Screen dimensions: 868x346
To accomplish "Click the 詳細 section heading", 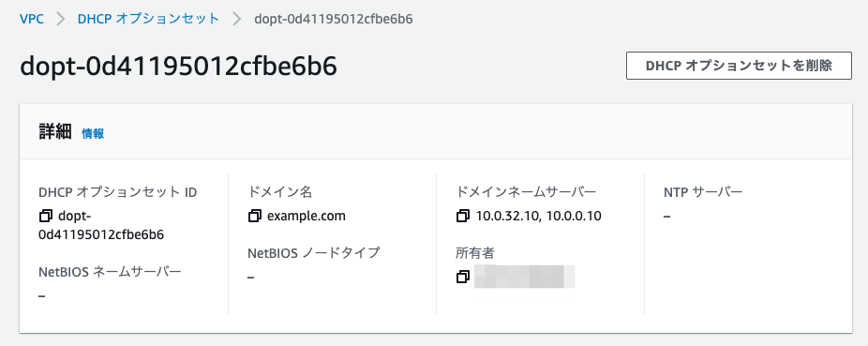I will click(x=54, y=132).
